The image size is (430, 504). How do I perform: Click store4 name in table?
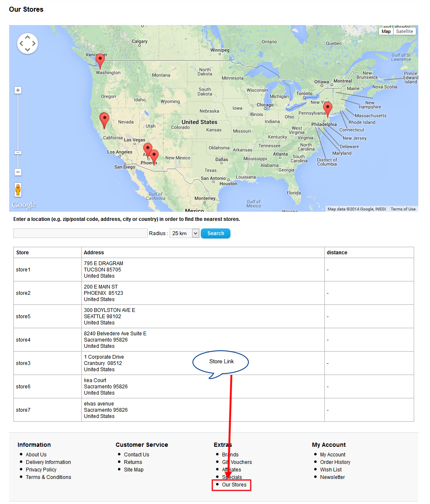click(x=23, y=340)
